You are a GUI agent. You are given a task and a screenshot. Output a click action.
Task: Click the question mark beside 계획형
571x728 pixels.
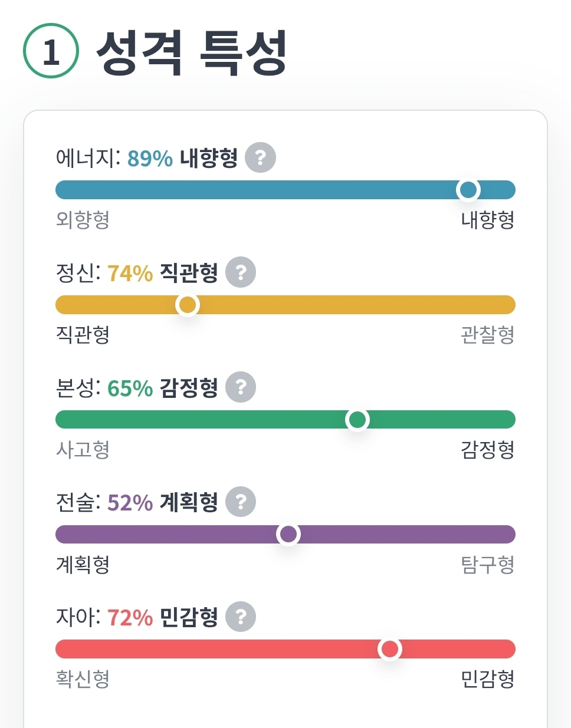point(241,502)
